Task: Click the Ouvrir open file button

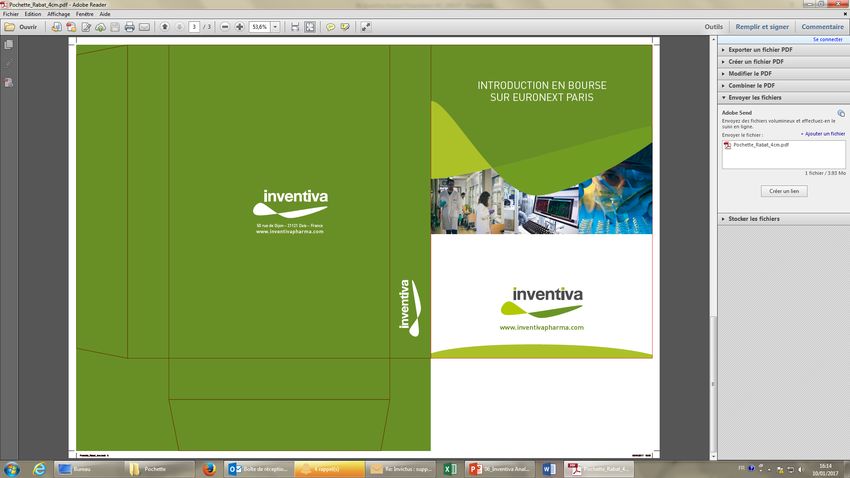Action: (x=21, y=27)
